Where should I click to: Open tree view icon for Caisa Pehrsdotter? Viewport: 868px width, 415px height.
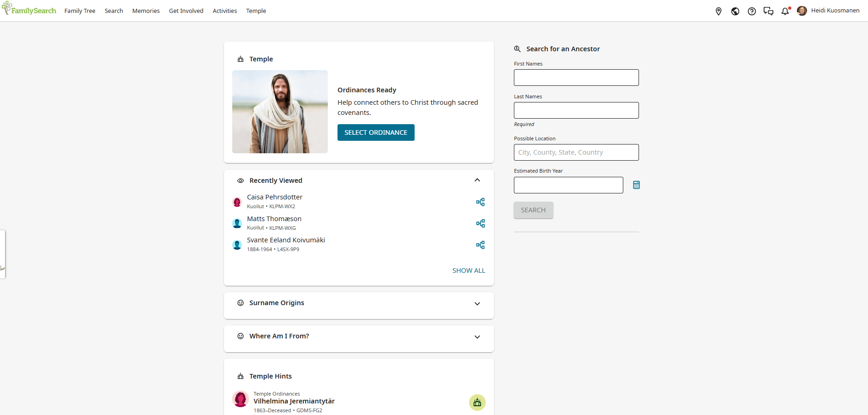coord(480,202)
